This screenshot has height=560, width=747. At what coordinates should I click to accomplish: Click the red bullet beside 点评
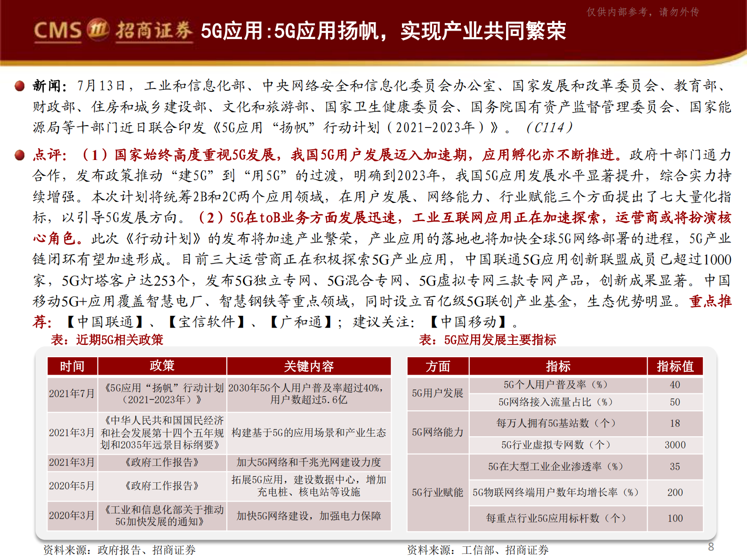(x=19, y=155)
